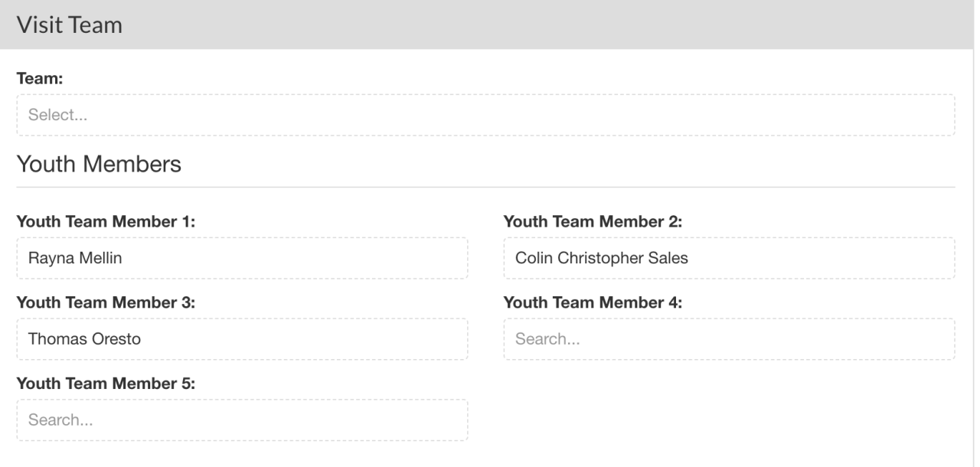This screenshot has width=980, height=467.
Task: Click the "Youth Team Member 3:" label
Action: point(106,303)
